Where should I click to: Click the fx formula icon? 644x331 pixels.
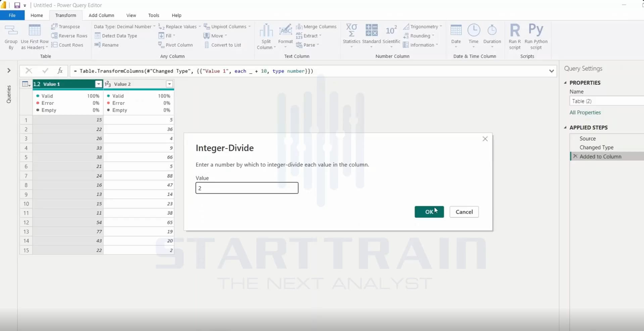pos(60,71)
